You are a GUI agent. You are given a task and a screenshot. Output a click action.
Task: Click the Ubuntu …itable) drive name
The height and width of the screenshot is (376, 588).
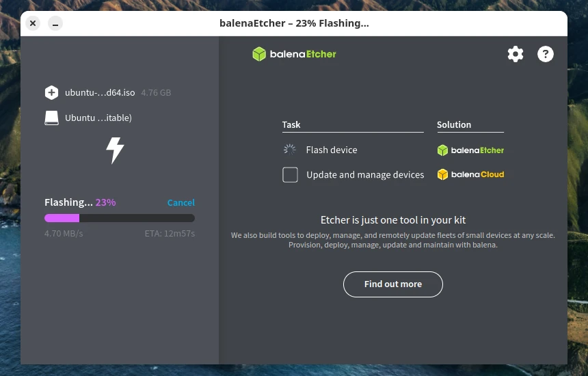[98, 118]
